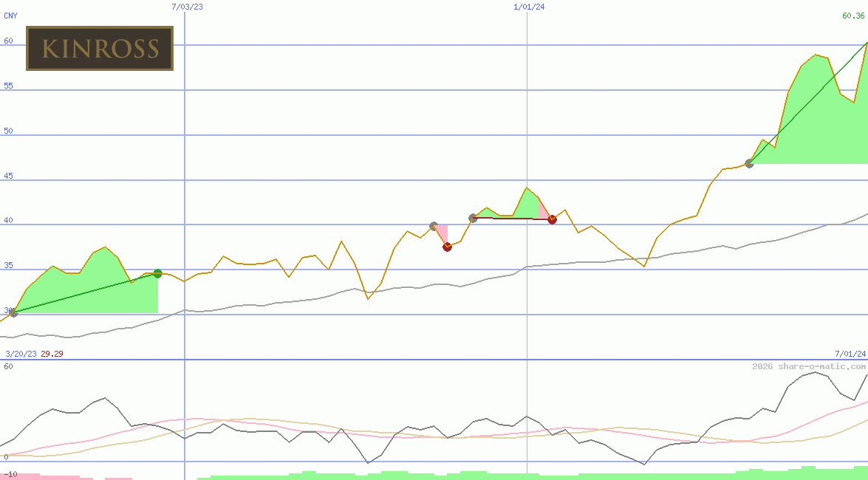
Task: Click the gray marker starting the steep green trendline
Action: [749, 165]
